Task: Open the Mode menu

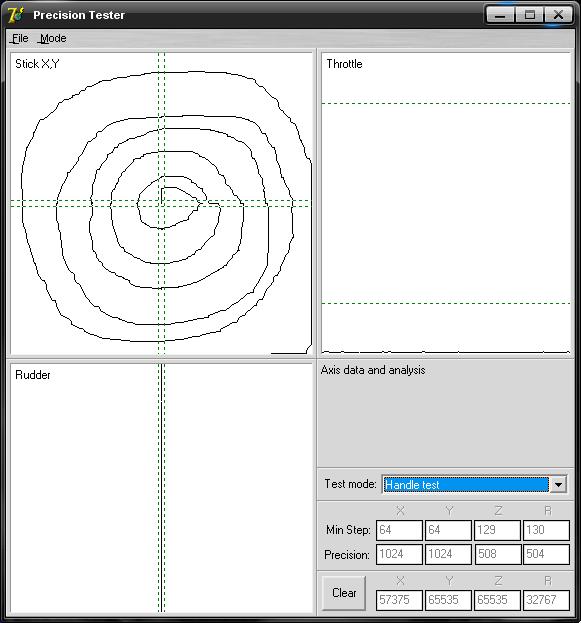Action: 53,39
